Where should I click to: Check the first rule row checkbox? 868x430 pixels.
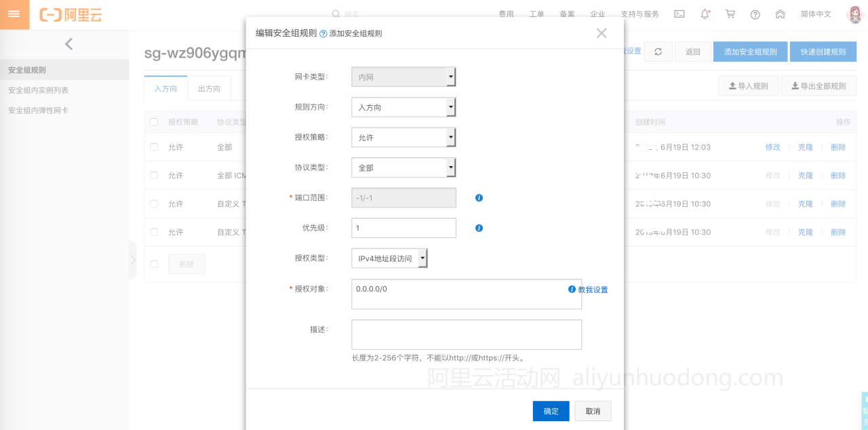(x=154, y=147)
